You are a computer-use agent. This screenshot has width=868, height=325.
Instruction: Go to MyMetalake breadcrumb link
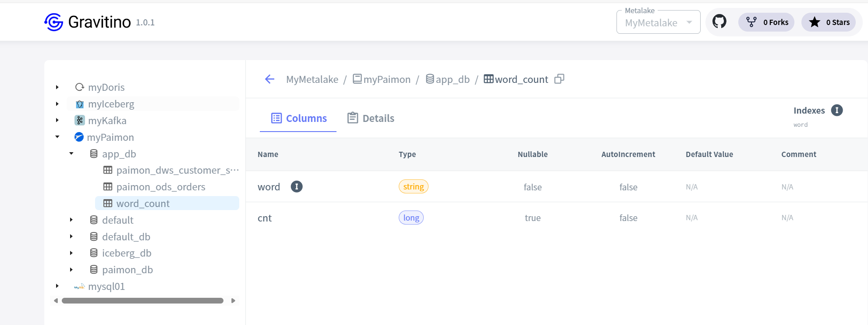tap(312, 79)
